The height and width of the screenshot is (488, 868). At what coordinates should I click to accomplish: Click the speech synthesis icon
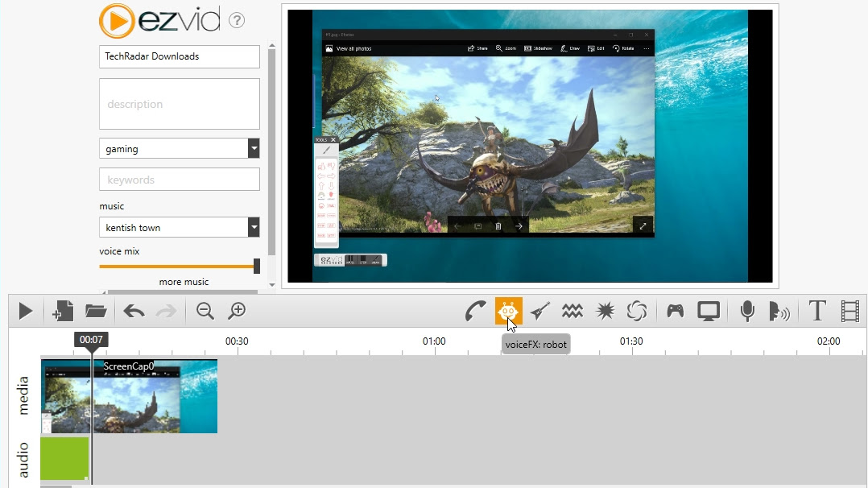[779, 312]
